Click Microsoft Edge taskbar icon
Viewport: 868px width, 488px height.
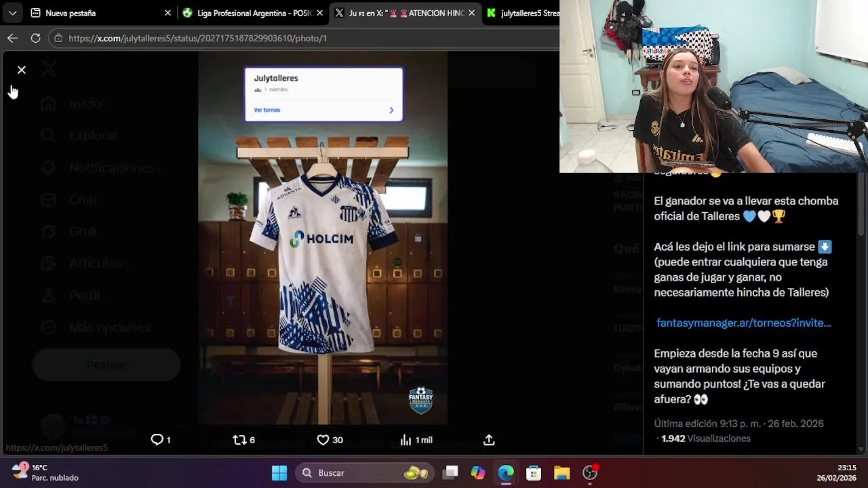506,473
